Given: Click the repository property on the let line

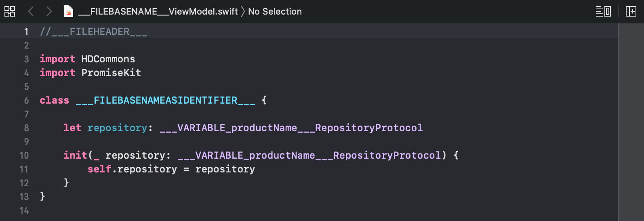Looking at the screenshot, I should tap(117, 128).
